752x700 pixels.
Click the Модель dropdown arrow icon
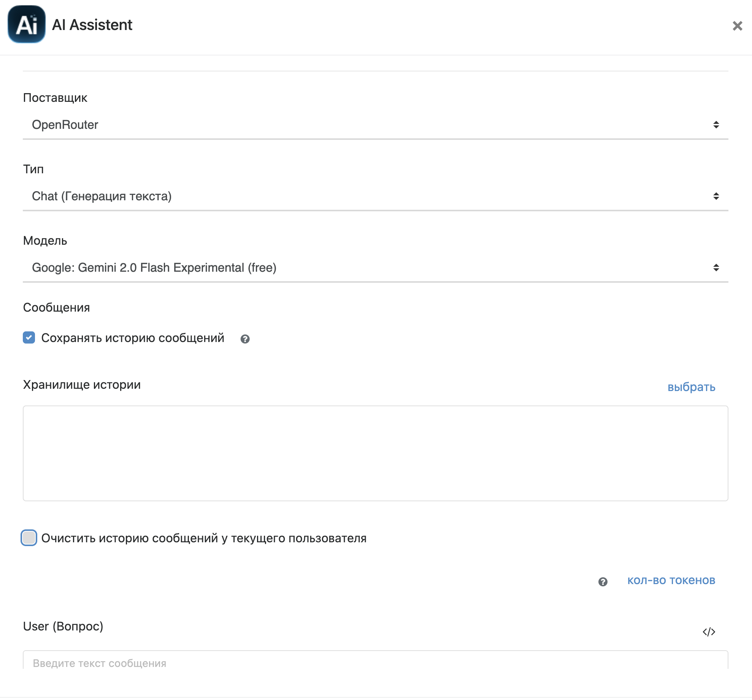pyautogui.click(x=716, y=268)
